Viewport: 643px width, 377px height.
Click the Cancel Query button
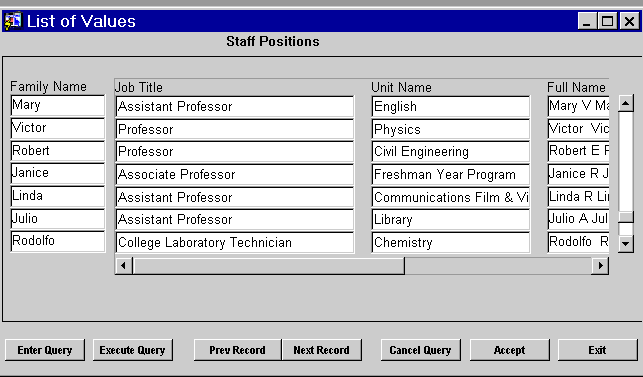pos(420,350)
